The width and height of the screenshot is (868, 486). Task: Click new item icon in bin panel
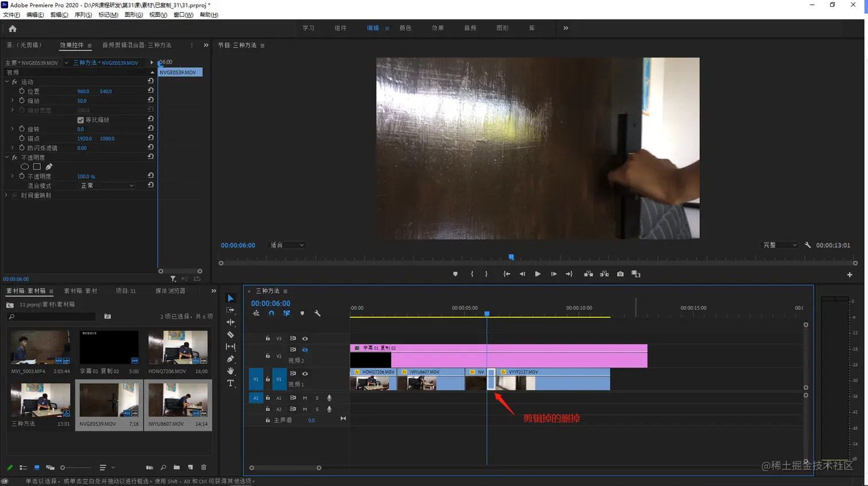[x=191, y=468]
